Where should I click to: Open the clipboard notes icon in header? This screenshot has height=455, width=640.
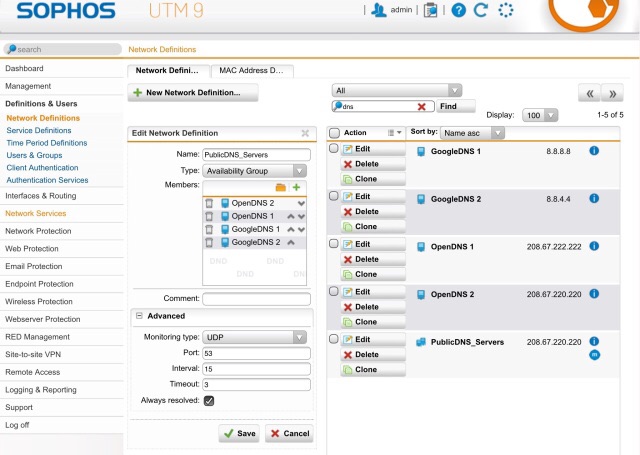point(430,10)
